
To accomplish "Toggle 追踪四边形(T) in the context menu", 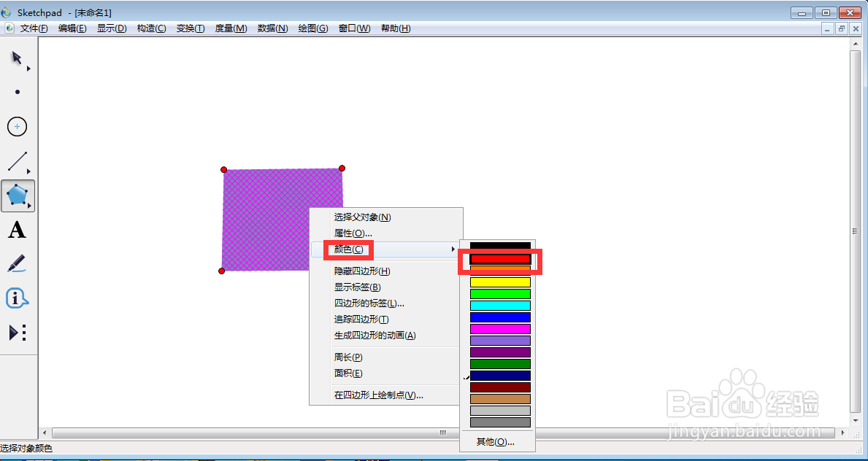I will (x=386, y=319).
